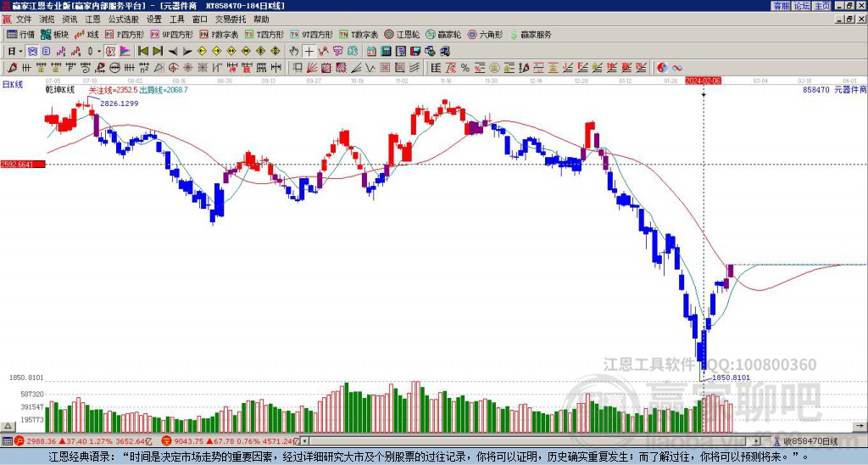The height and width of the screenshot is (465, 868).
Task: Click the 2592.6641 price tag
Action: pos(23,165)
